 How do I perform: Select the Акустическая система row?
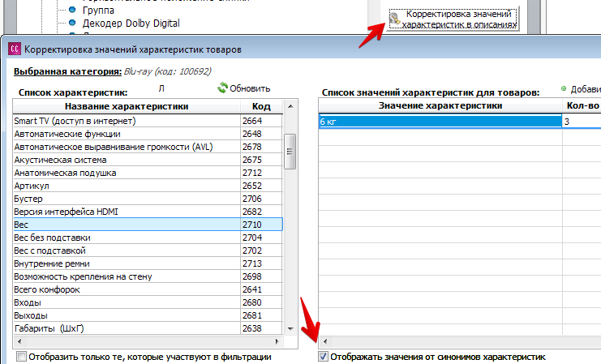(148, 160)
